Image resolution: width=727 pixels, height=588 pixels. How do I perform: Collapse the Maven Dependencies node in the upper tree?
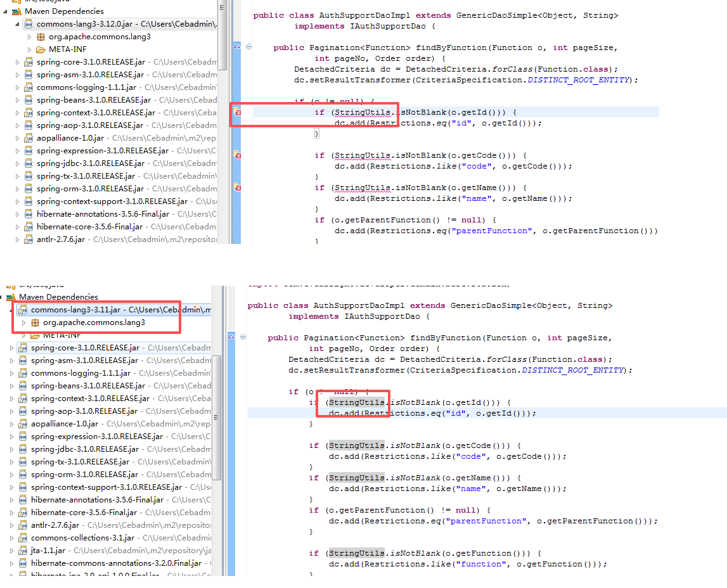(x=6, y=11)
